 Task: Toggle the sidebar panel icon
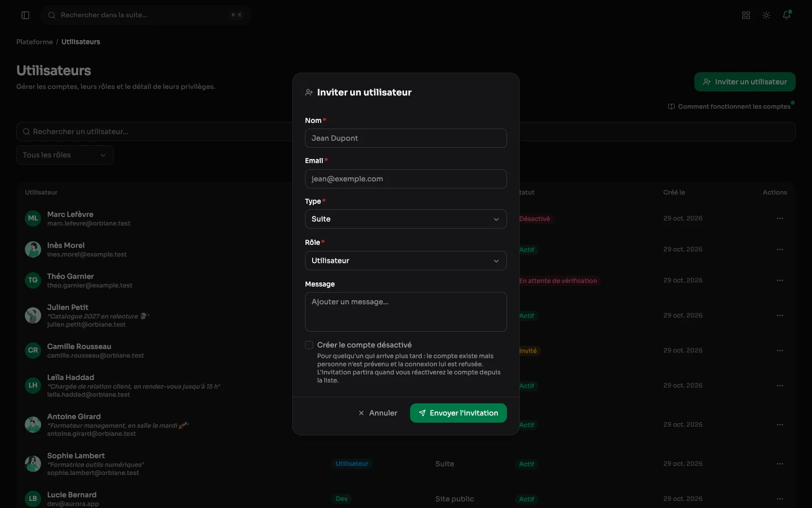pos(25,15)
